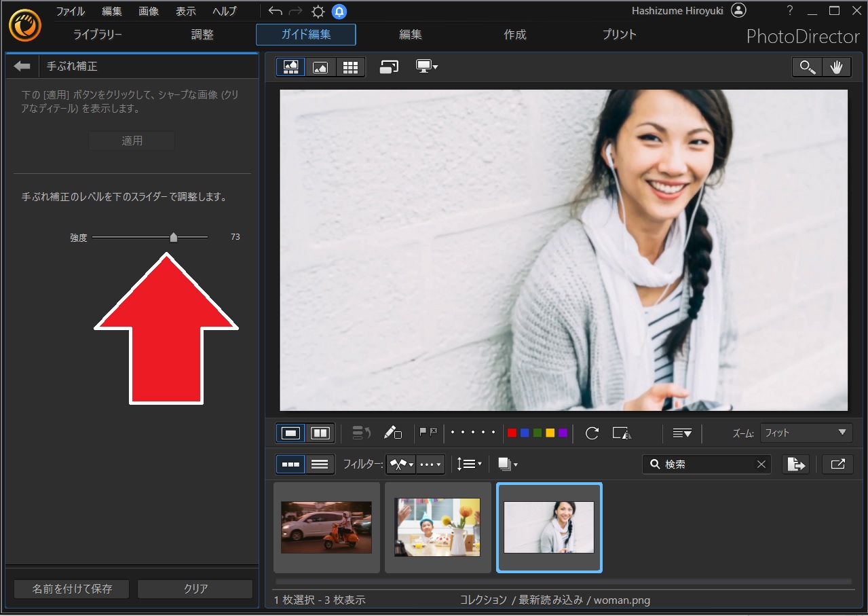Open the preferences gear icon
The image size is (868, 616).
318,11
